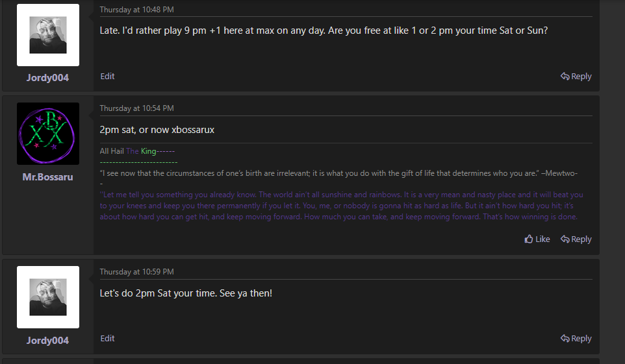625x364 pixels.
Task: Edit the "Let's do 2pm Sat" post
Action: (x=107, y=339)
